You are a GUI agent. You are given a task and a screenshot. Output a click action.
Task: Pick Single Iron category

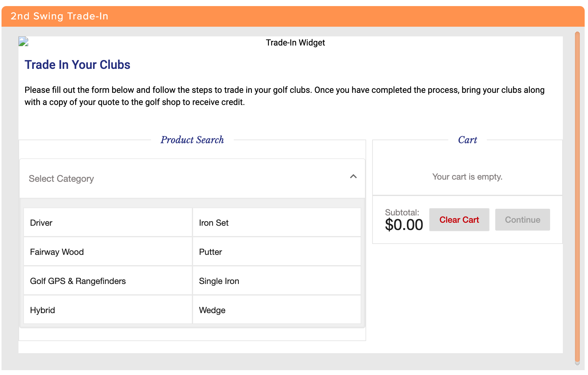point(277,281)
